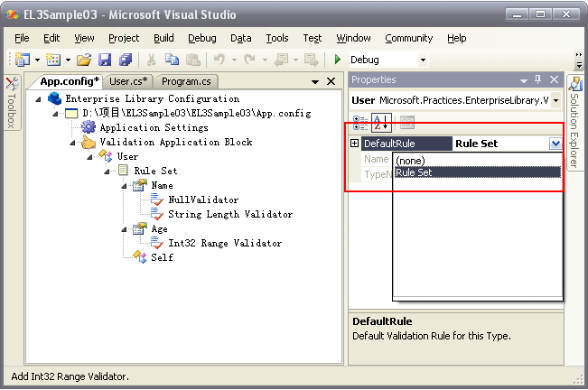Click the Validation Application Block hand icon
This screenshot has width=588, height=390.
[89, 142]
